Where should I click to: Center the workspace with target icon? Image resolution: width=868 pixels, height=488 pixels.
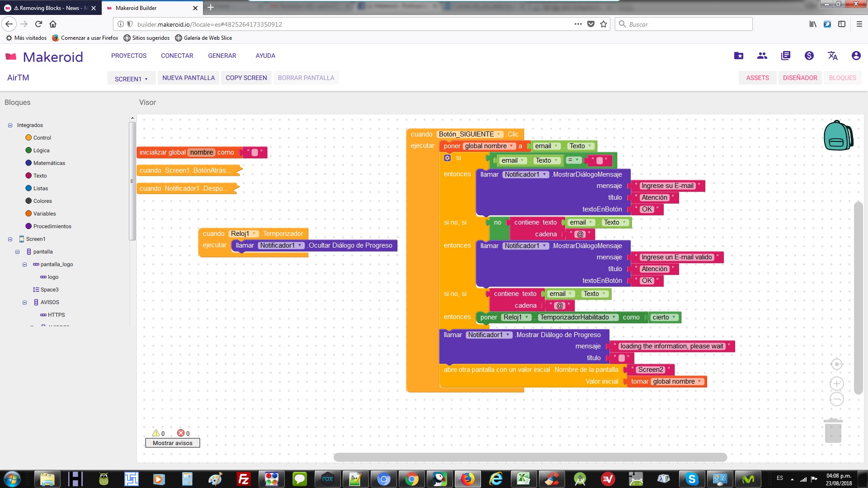[x=836, y=364]
